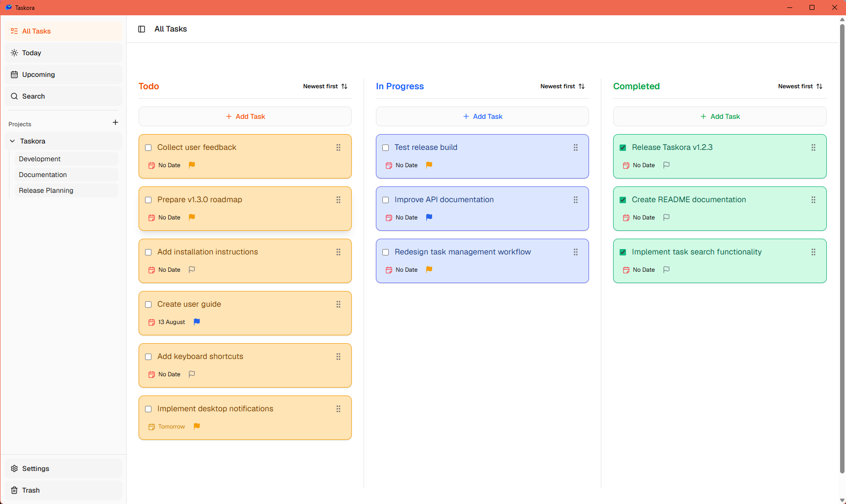Click the drag handle on Implement desktop notifications

(338, 409)
